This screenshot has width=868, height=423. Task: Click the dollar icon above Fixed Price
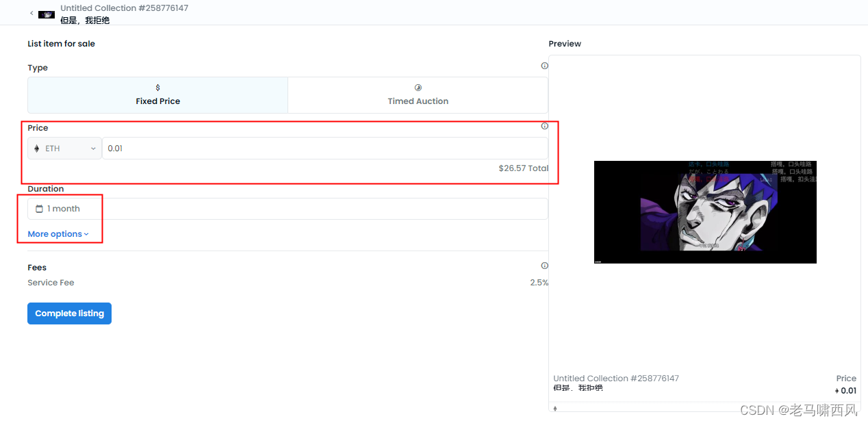157,88
